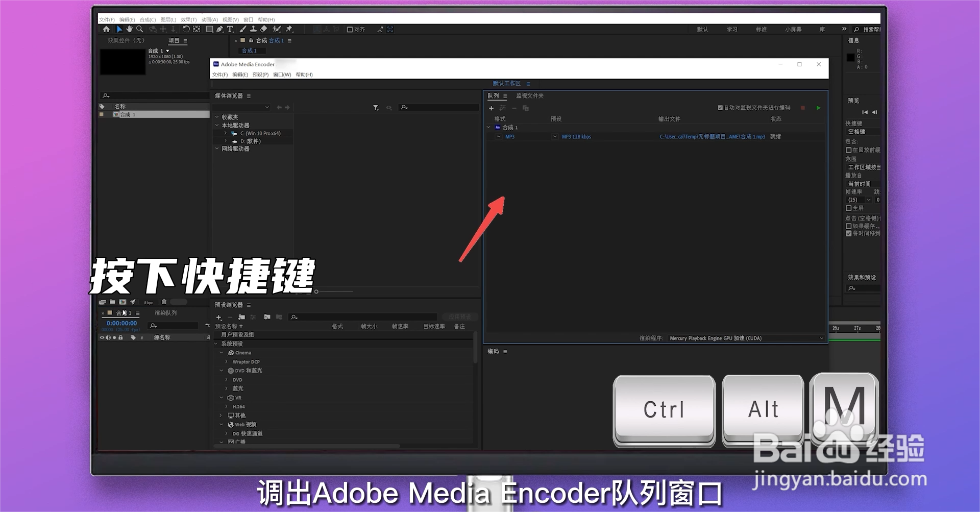Toggle 在回放前缓 checkbox in Preview panel
Screen dimensions: 980x512
pos(848,150)
